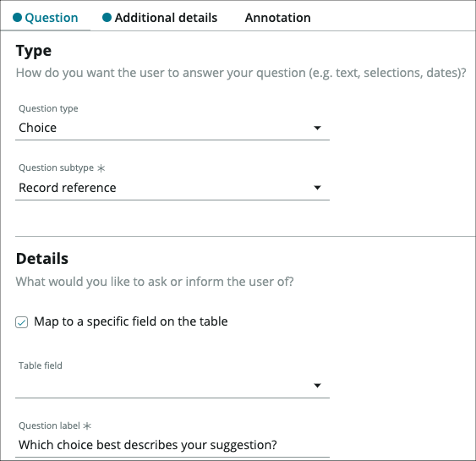Image resolution: width=476 pixels, height=461 pixels.
Task: Click the 'Table field' label
Action: [41, 365]
